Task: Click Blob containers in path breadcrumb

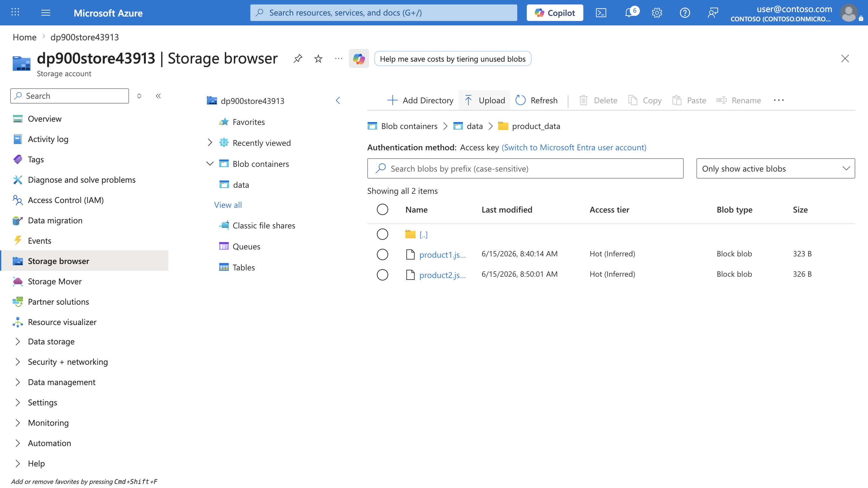Action: tap(409, 126)
